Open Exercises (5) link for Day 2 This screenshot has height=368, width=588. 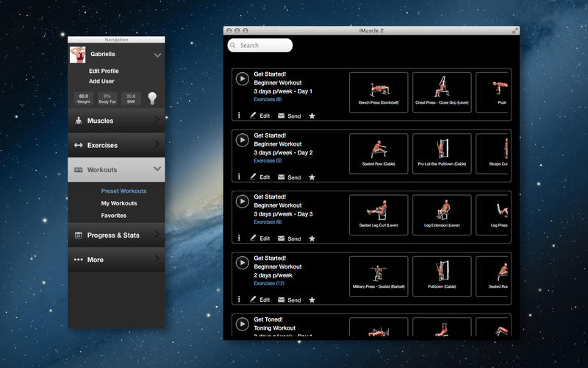click(x=268, y=160)
